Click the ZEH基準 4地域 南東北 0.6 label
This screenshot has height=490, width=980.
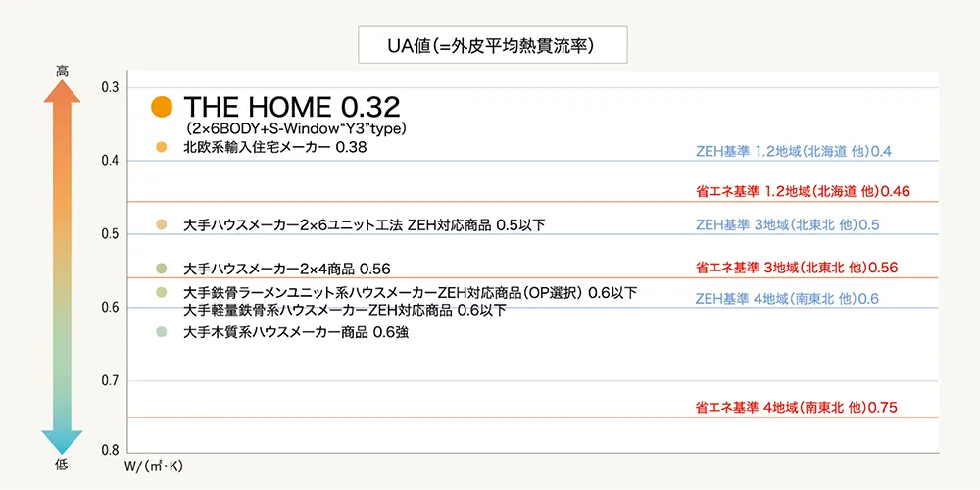point(788,299)
